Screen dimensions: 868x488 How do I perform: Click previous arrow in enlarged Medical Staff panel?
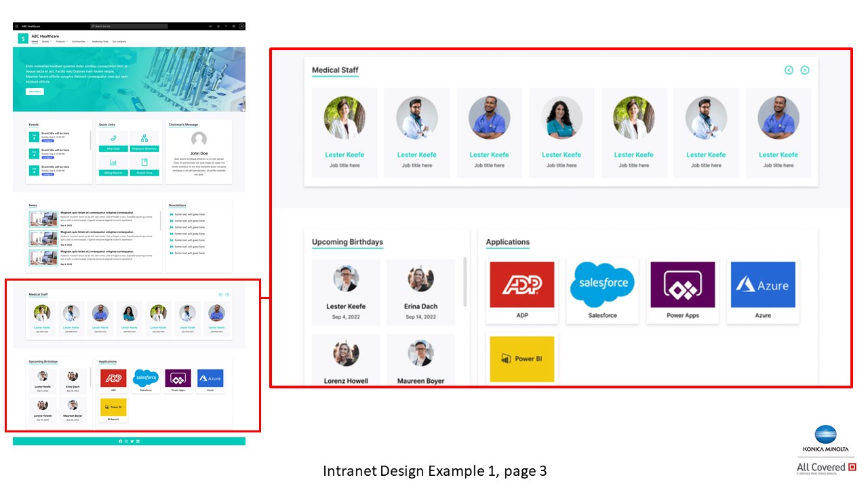coord(789,70)
